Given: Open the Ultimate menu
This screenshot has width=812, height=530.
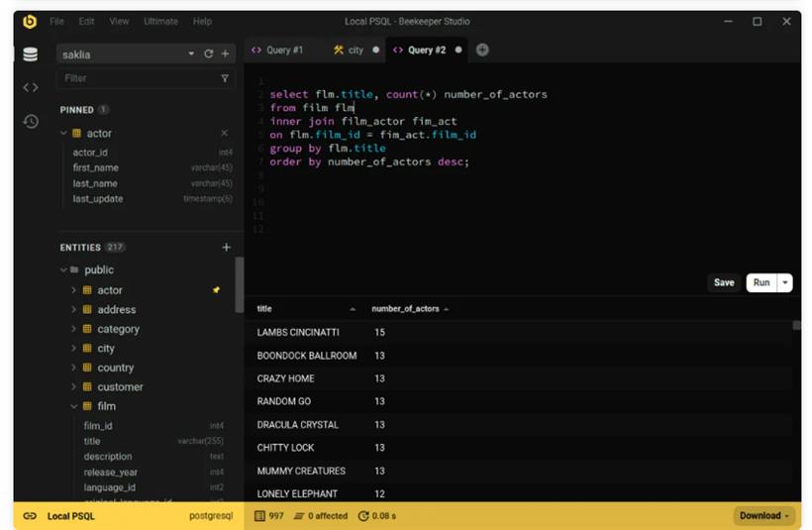Looking at the screenshot, I should (160, 21).
